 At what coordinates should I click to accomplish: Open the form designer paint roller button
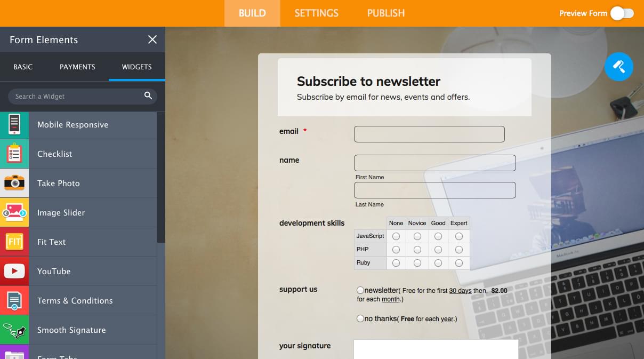pyautogui.click(x=618, y=67)
